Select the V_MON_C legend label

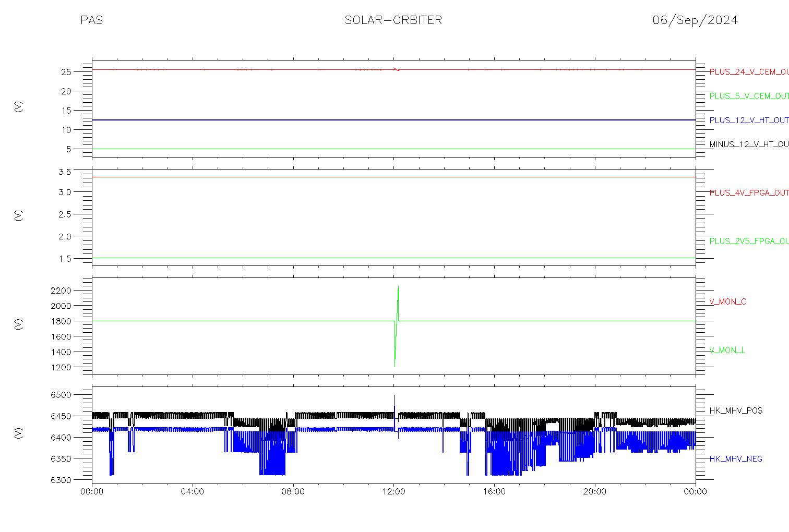(x=727, y=302)
